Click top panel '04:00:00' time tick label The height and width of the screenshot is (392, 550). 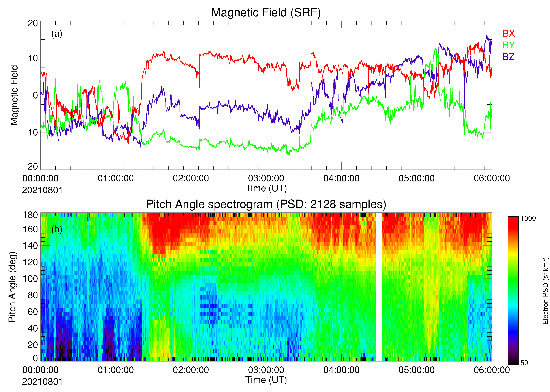(x=341, y=178)
